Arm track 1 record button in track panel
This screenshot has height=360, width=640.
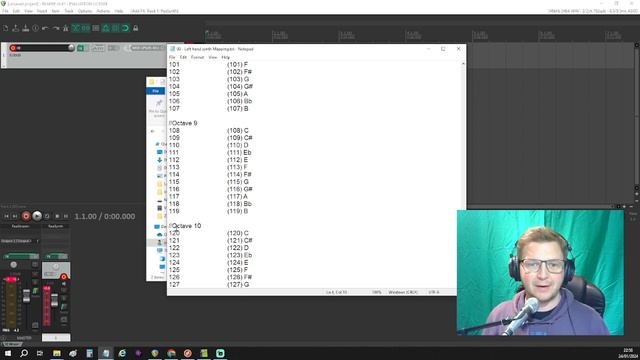pos(13,48)
